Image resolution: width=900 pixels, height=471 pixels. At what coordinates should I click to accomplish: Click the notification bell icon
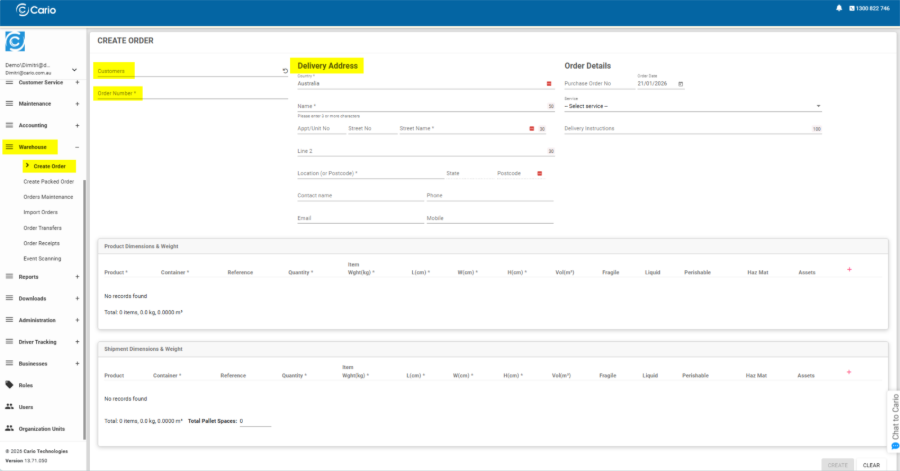tap(839, 8)
